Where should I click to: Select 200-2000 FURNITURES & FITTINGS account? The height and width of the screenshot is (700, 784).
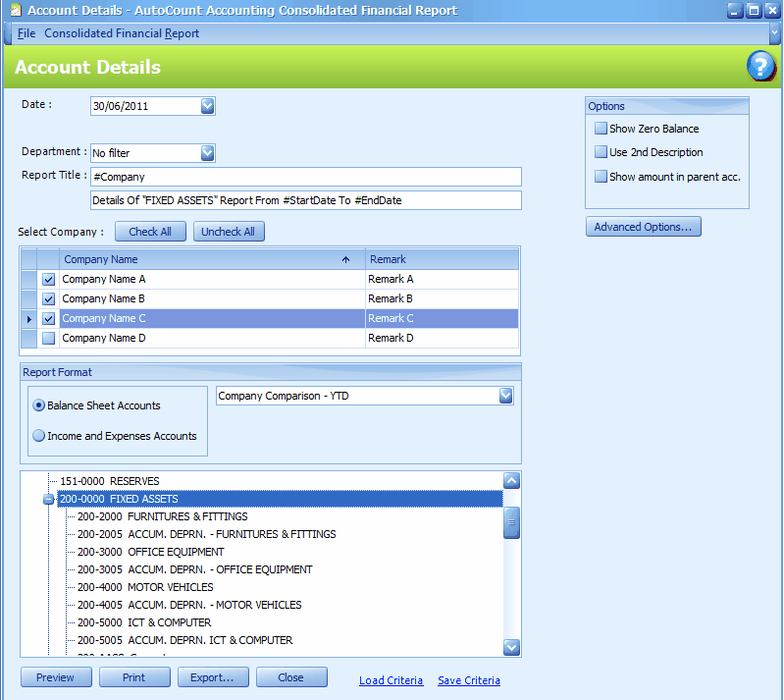(163, 516)
